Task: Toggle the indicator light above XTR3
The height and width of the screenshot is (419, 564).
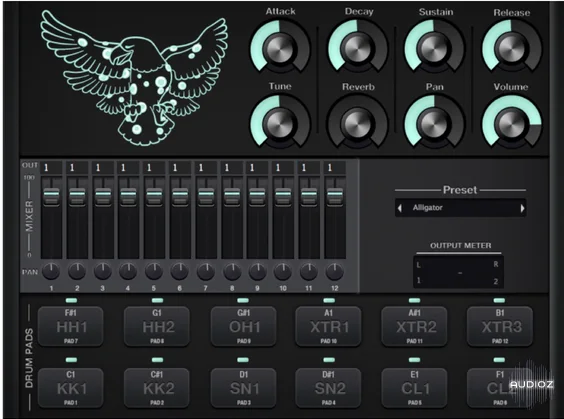Action: (499, 300)
